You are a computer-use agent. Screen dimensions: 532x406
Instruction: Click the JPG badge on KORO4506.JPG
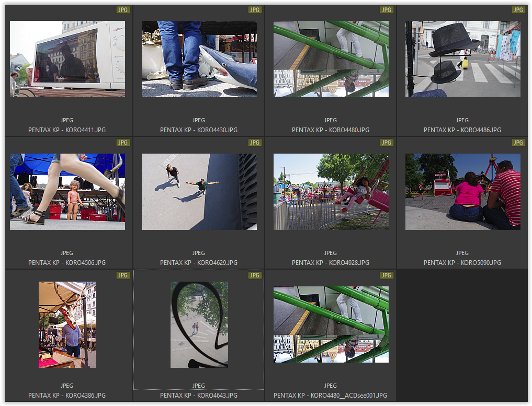coord(123,143)
